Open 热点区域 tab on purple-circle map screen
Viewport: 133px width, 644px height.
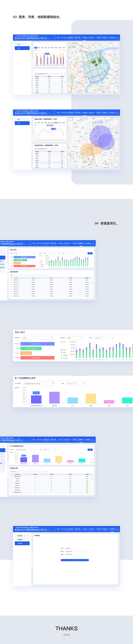[91, 113]
